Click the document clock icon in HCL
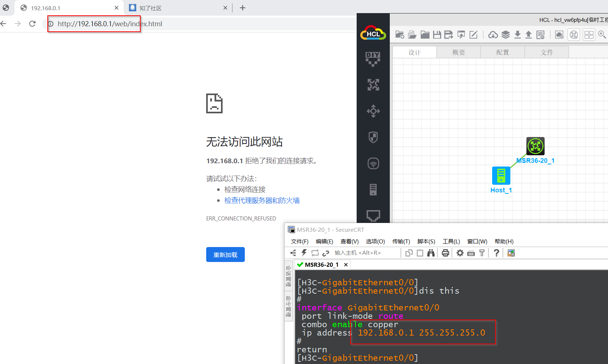 click(541, 35)
